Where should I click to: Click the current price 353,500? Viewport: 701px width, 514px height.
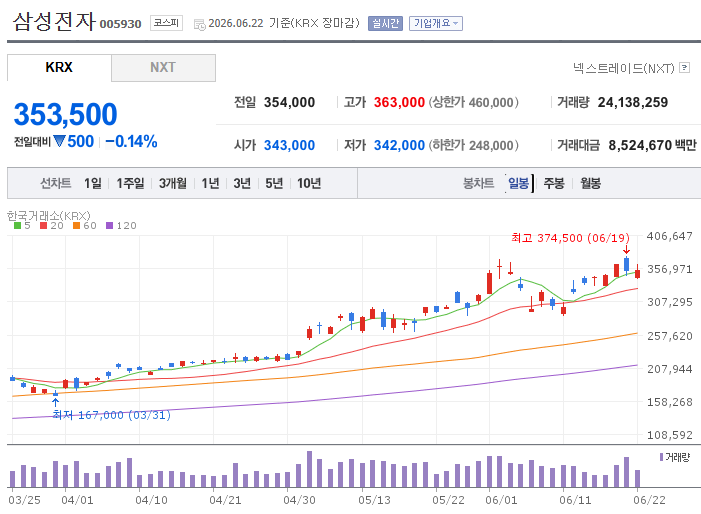(x=66, y=114)
